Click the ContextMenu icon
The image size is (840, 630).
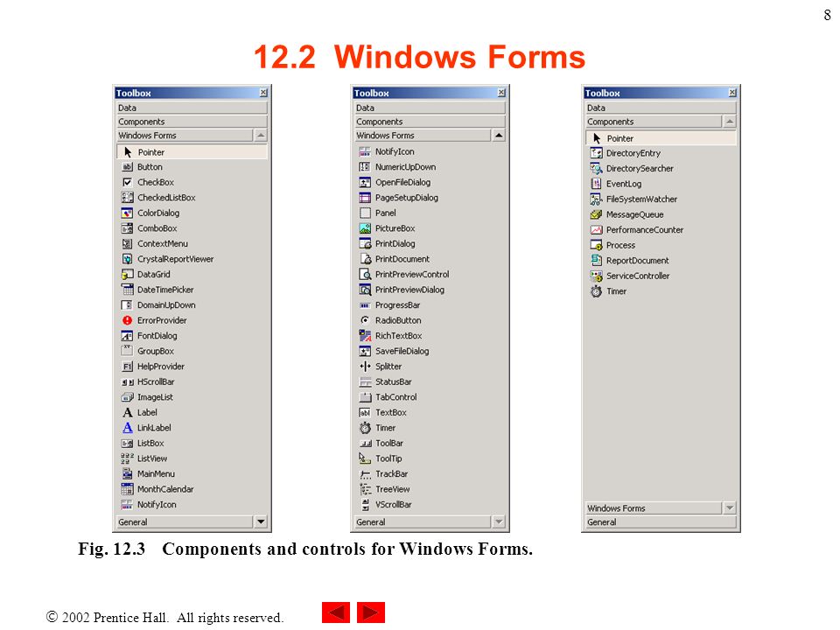tap(127, 244)
